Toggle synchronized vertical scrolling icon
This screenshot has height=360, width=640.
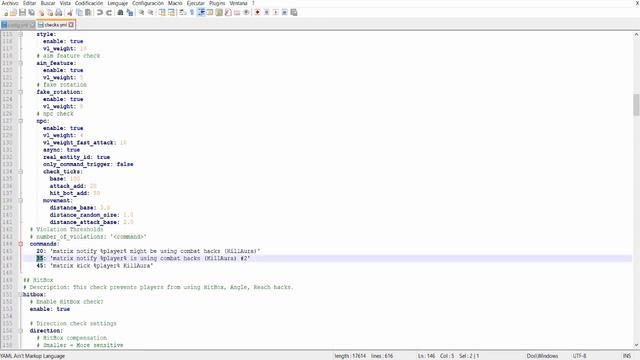click(x=162, y=13)
